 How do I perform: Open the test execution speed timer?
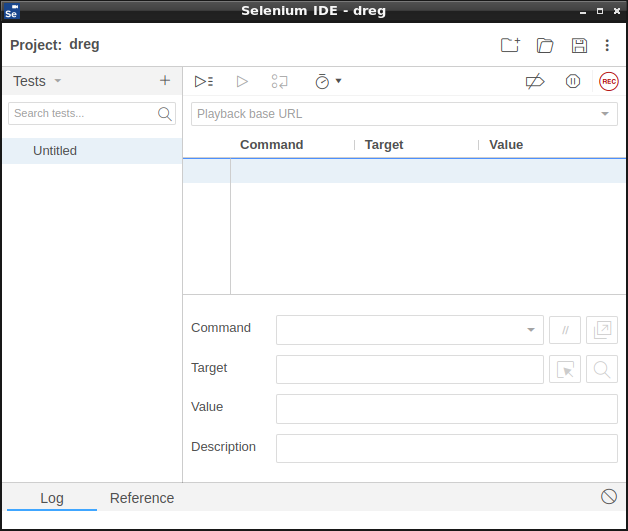coord(322,81)
